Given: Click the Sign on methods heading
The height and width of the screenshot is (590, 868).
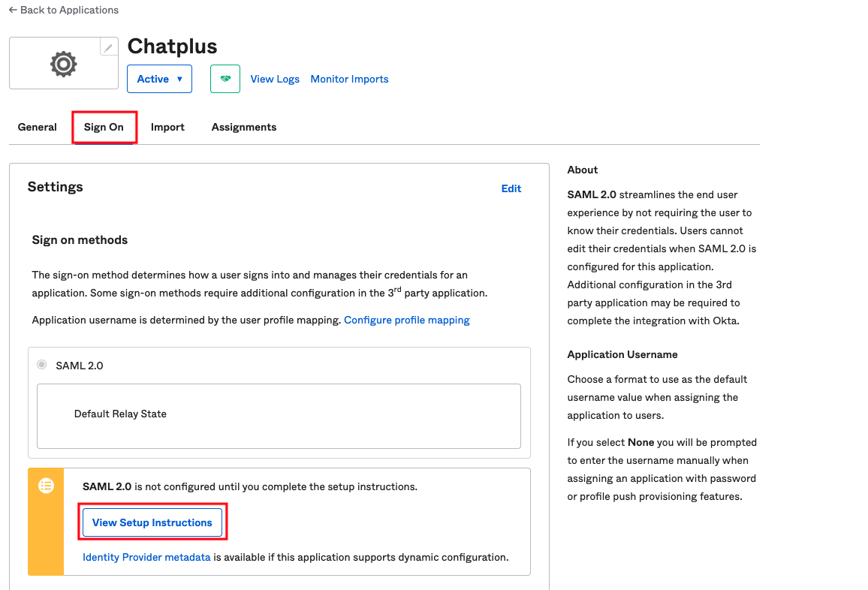Looking at the screenshot, I should coord(80,239).
